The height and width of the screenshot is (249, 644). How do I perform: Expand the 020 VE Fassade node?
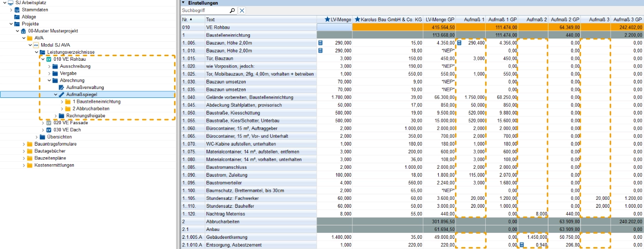tap(43, 123)
